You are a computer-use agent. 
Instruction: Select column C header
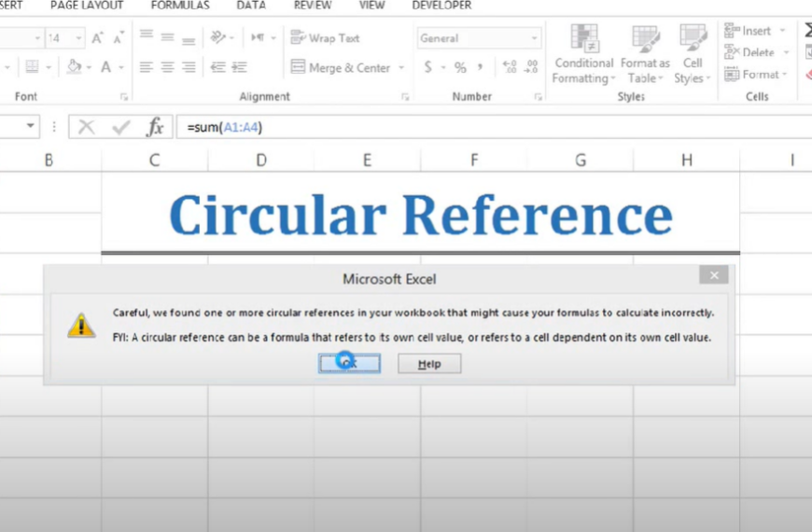pyautogui.click(x=154, y=160)
